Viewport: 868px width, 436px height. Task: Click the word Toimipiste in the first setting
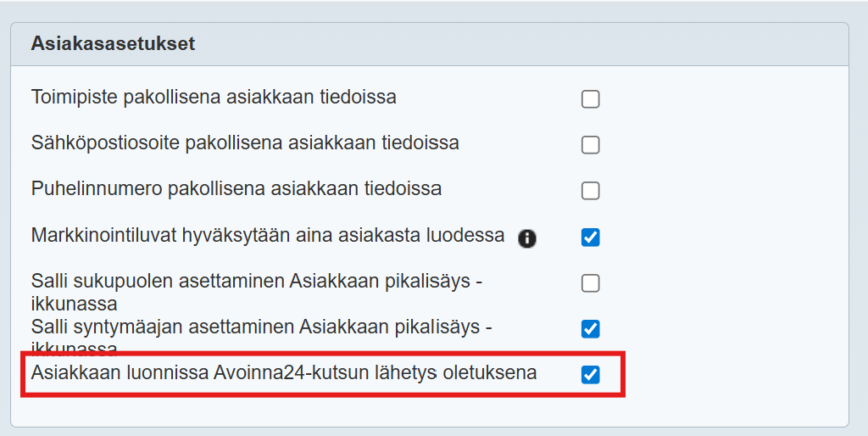click(x=74, y=98)
